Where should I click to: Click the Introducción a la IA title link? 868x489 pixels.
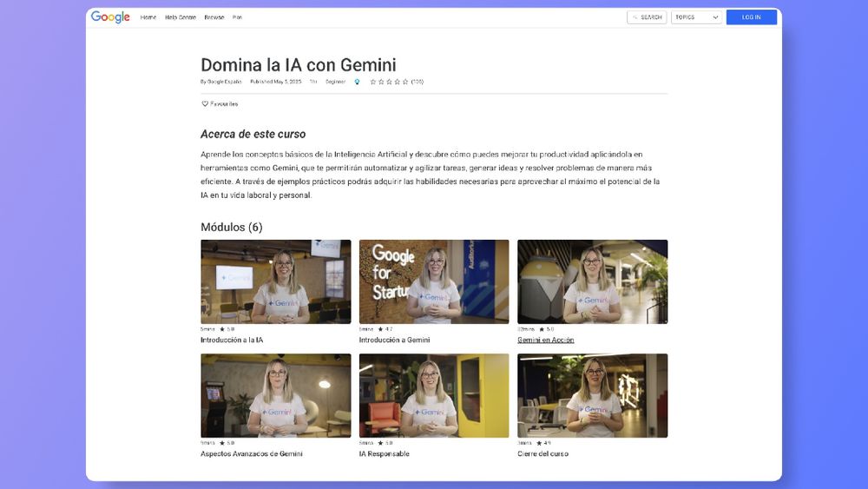click(x=232, y=340)
